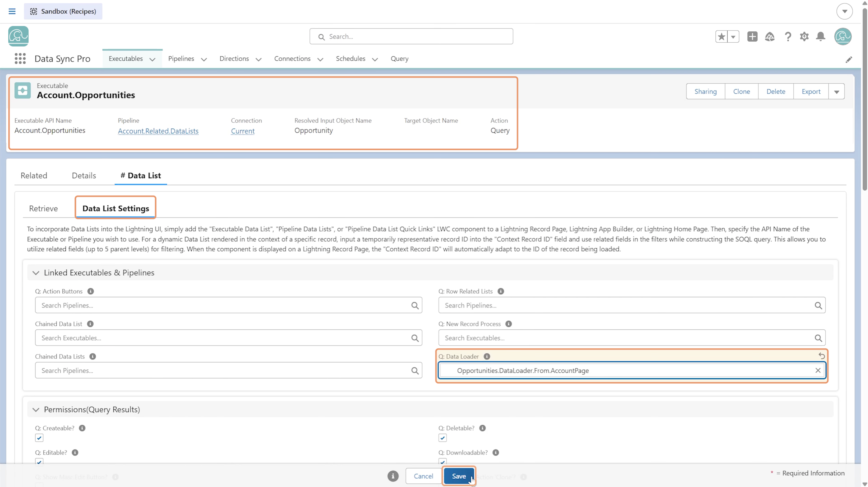Click the Export button
The width and height of the screenshot is (868, 487).
point(811,92)
